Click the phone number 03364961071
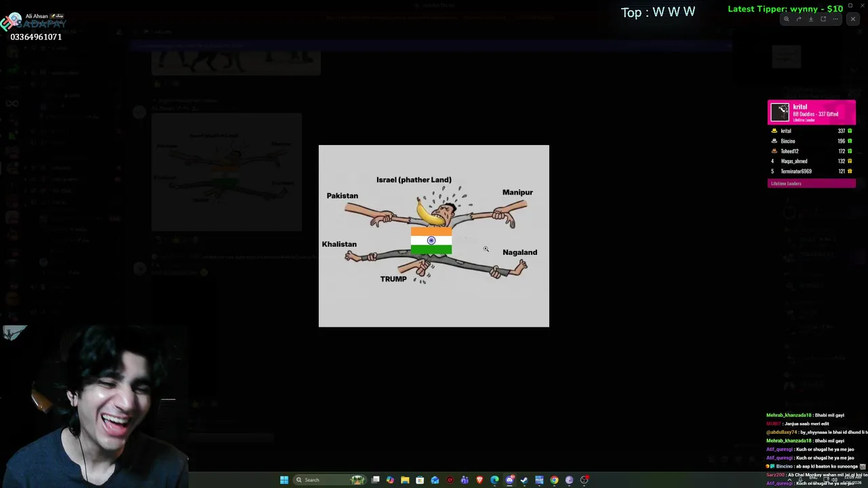The image size is (868, 488). click(36, 37)
